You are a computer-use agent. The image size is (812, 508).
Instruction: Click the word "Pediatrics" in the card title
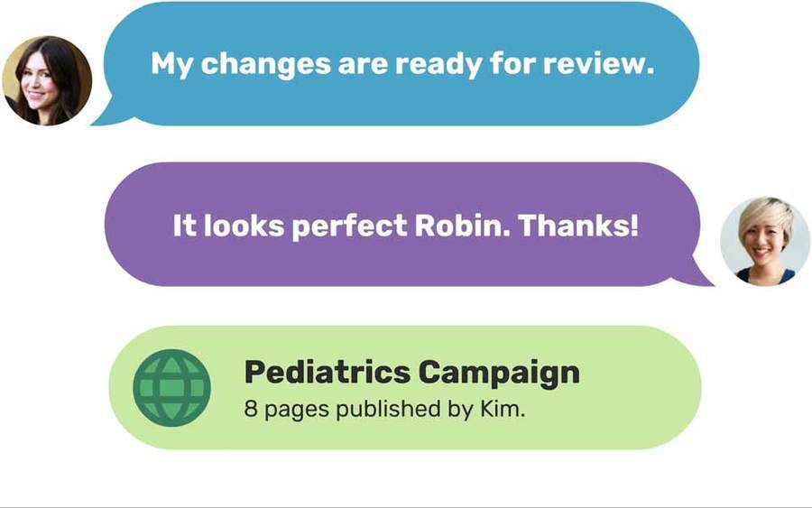pos(328,373)
